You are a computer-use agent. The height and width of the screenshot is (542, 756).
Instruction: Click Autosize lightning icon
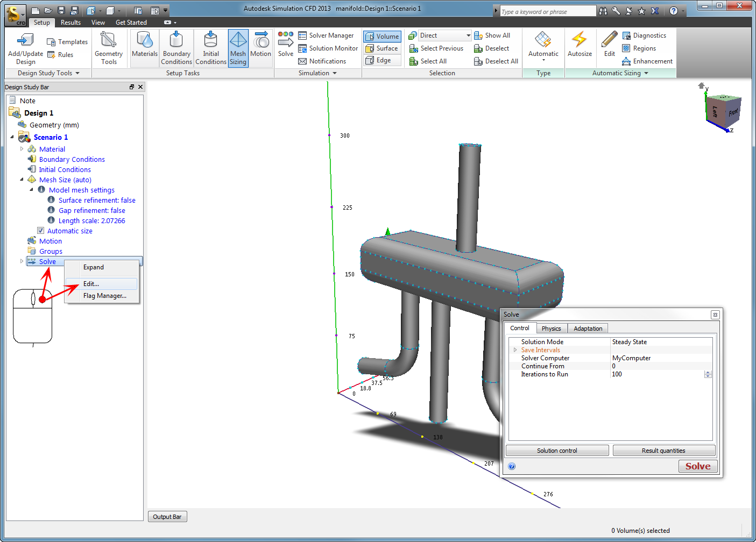(x=580, y=44)
